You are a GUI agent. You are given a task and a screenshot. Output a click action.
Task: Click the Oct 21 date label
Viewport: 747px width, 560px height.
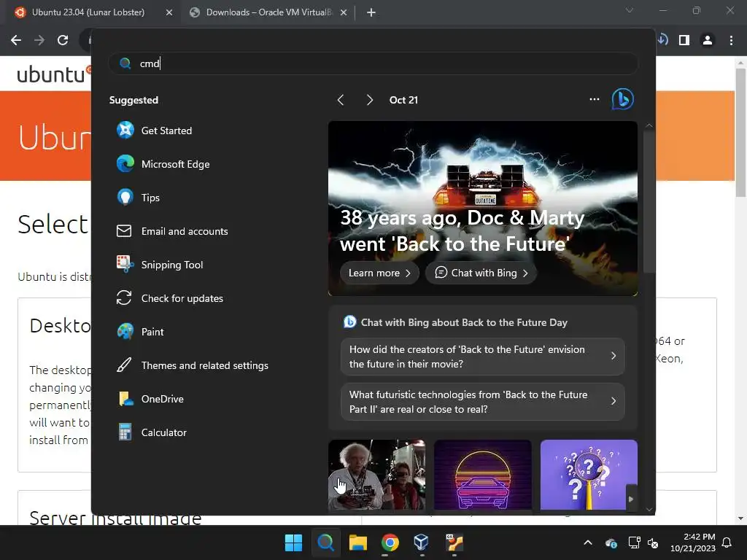pyautogui.click(x=403, y=100)
